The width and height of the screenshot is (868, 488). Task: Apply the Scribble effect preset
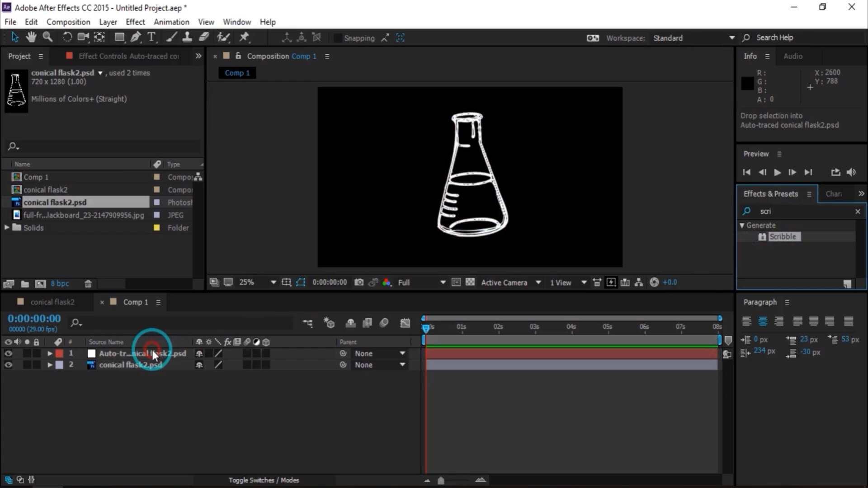[783, 236]
